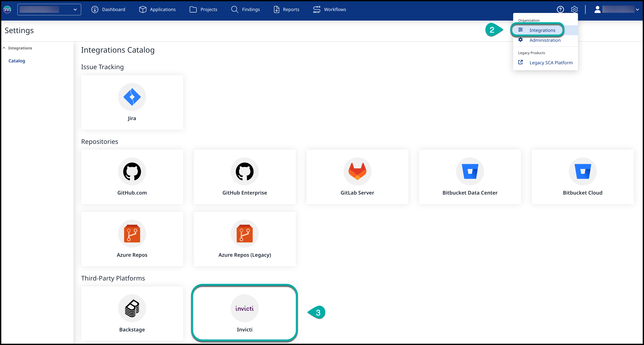The width and height of the screenshot is (644, 345).
Task: Open Bitbucket Data Center integration
Action: click(x=469, y=177)
